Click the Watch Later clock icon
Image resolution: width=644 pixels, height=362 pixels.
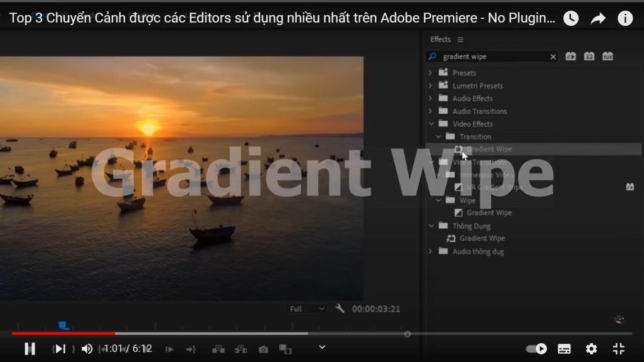[x=570, y=18]
